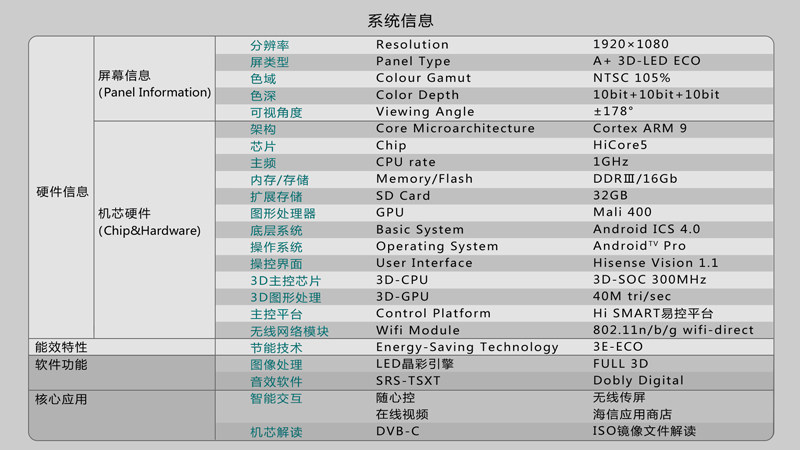Select the 机芯解读 label

[x=276, y=433]
